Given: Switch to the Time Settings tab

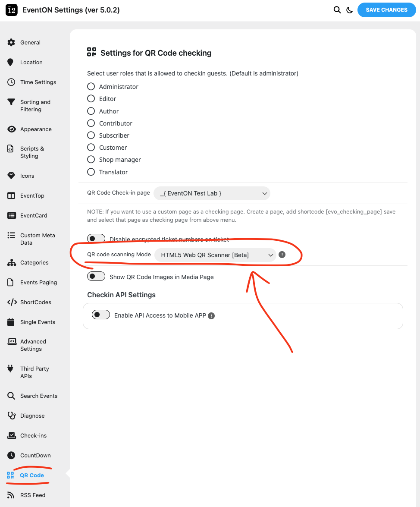Looking at the screenshot, I should 38,82.
